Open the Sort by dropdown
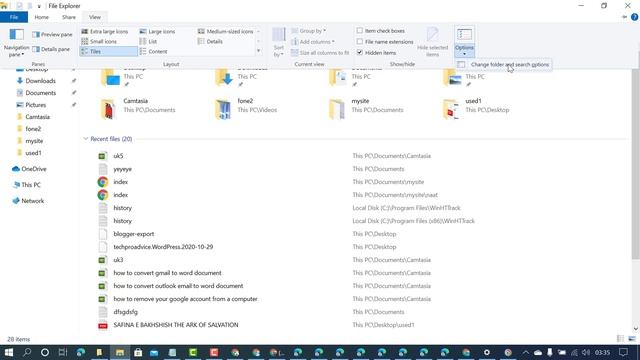Screen dimensions: 640x360 279,42
